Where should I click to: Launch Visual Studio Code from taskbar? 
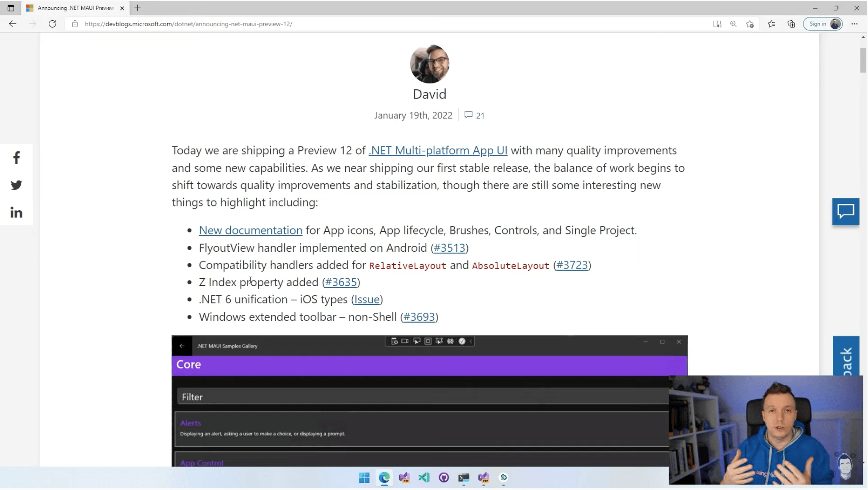point(424,478)
